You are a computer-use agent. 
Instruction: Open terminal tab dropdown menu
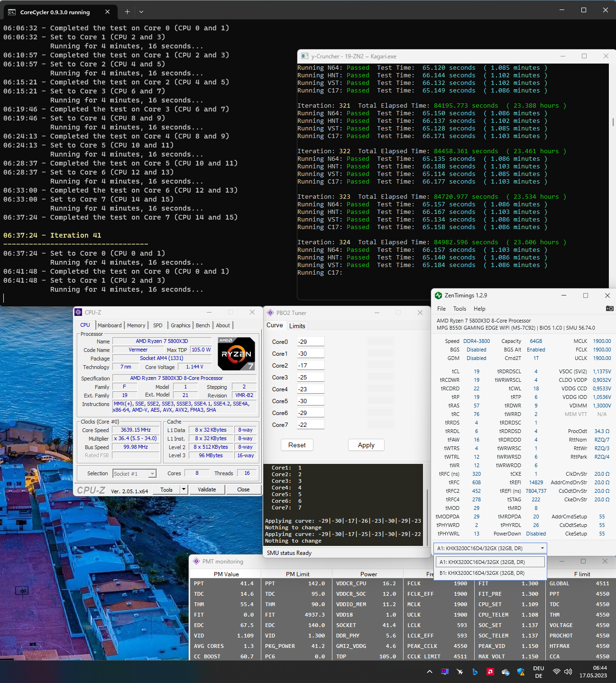click(x=141, y=12)
